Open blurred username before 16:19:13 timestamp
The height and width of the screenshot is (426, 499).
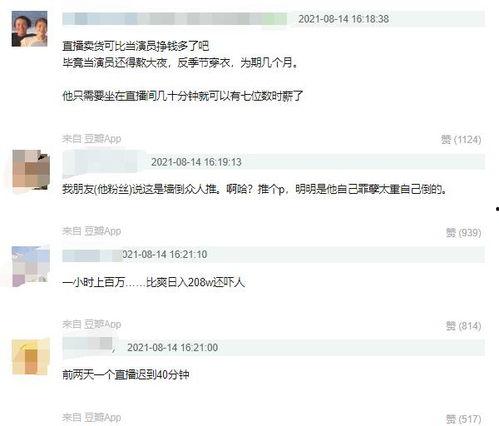point(104,162)
